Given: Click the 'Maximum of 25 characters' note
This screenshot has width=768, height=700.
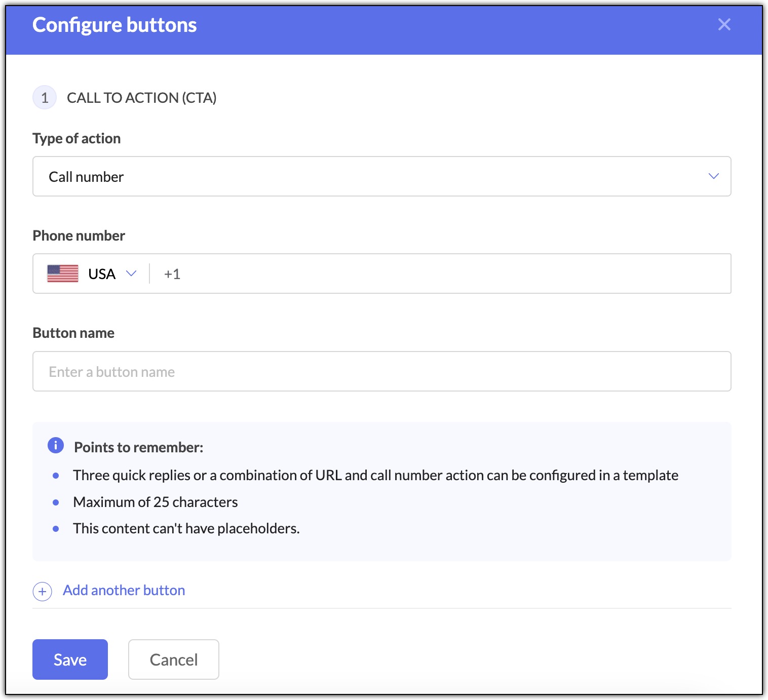Looking at the screenshot, I should (155, 502).
